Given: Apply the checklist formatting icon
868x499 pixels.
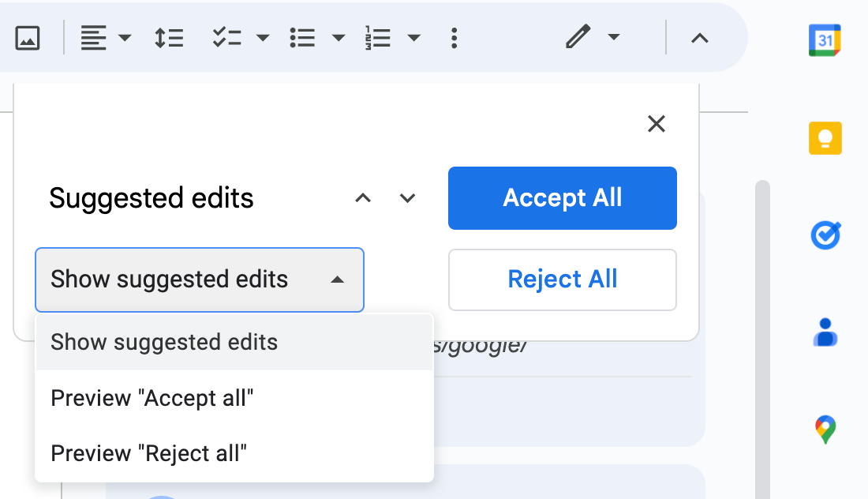Looking at the screenshot, I should tap(227, 38).
